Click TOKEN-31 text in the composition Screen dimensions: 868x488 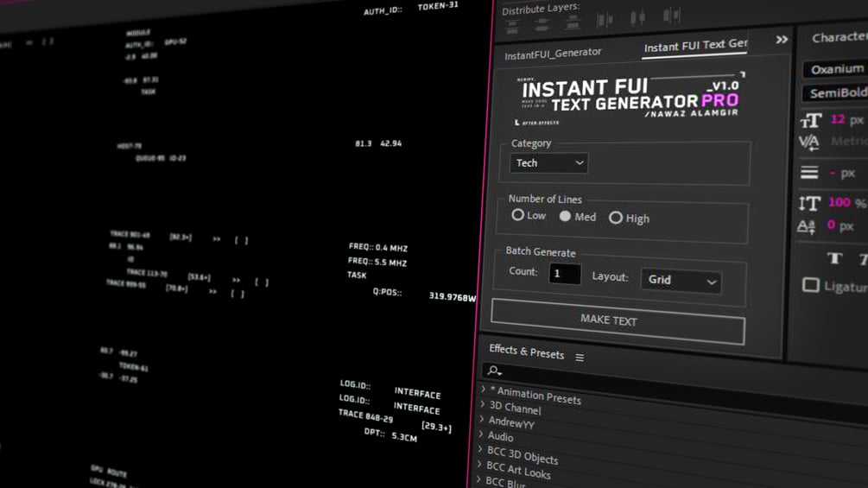click(x=437, y=6)
